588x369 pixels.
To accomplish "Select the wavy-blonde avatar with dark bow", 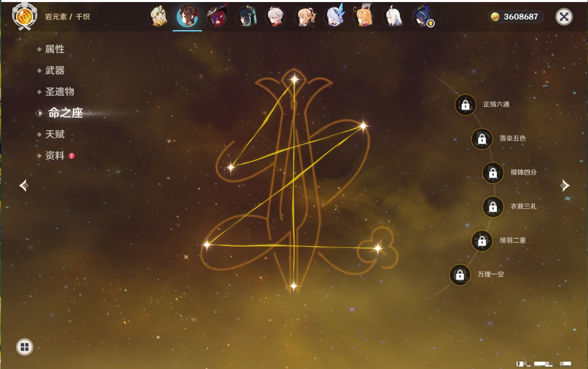I will (x=305, y=17).
